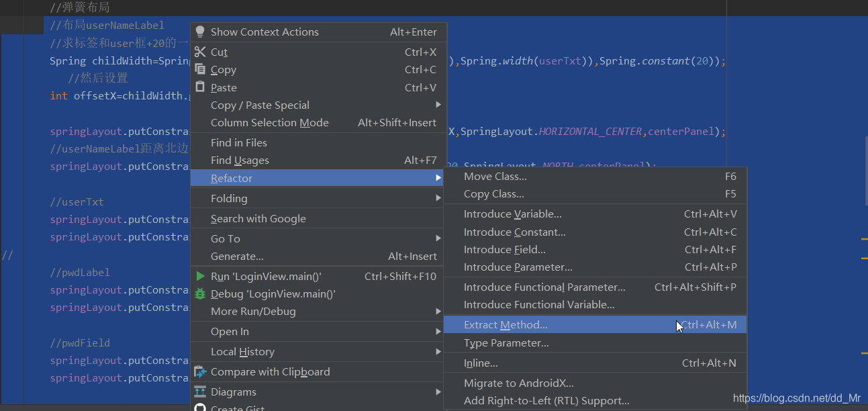Click the Diagrams icon
Viewport: 868px width, 411px height.
[x=200, y=392]
